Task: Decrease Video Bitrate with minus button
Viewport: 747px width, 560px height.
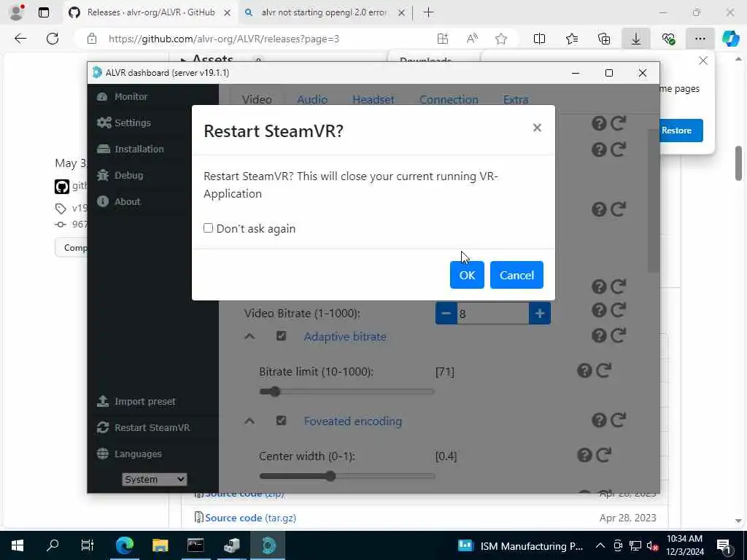Action: pyautogui.click(x=446, y=314)
